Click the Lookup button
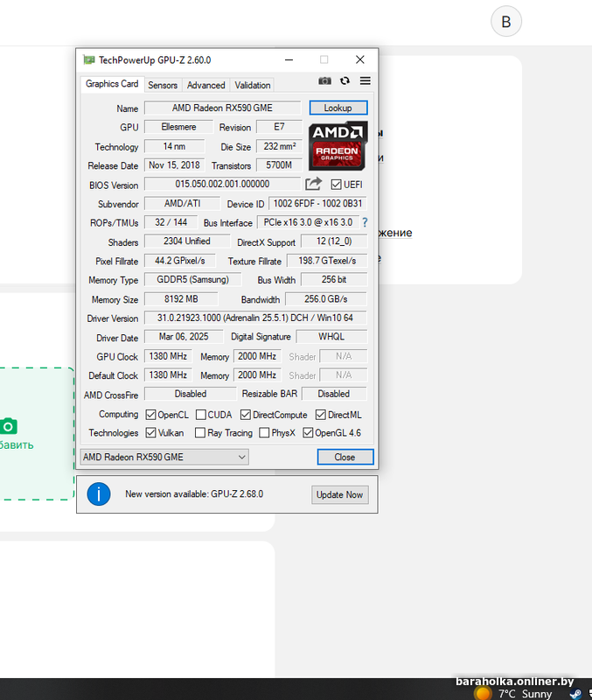The image size is (592, 700). [338, 108]
